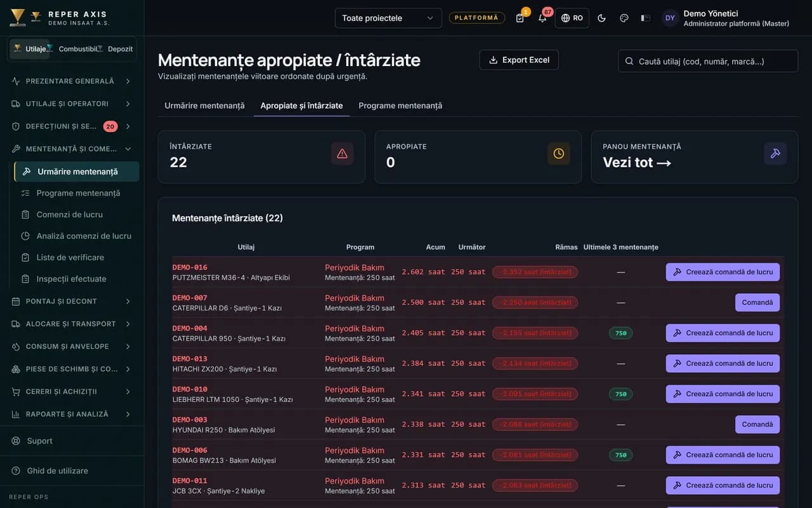Select the Utilaje module tab
This screenshot has height=508, width=812.
(30, 49)
